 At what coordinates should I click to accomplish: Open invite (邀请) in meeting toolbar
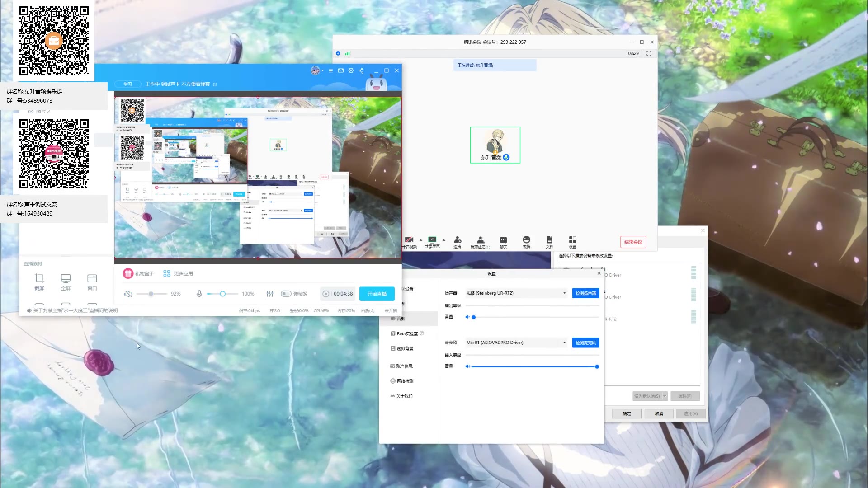(x=458, y=242)
